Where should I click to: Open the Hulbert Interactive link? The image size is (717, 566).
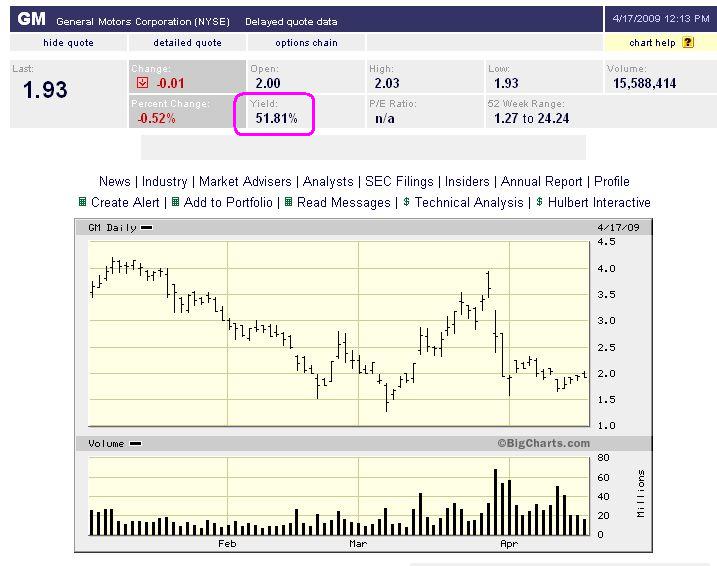point(599,202)
